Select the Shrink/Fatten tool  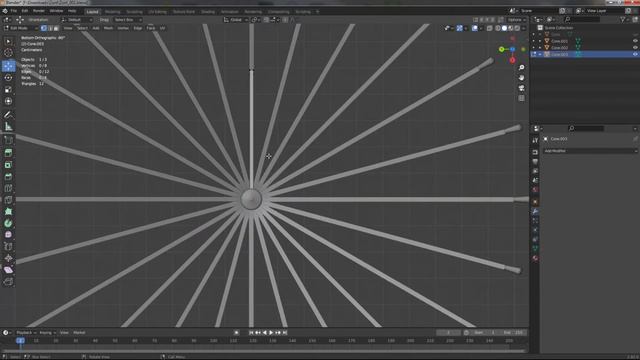coord(8,258)
